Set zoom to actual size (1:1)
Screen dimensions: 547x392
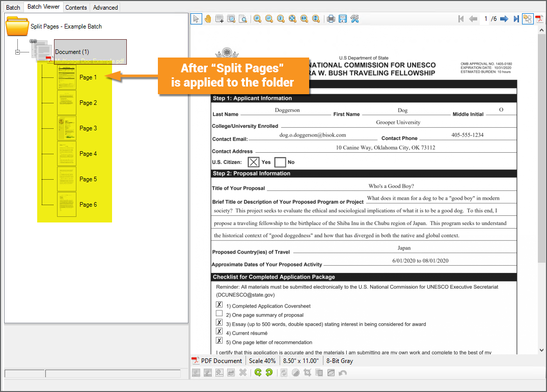point(281,19)
